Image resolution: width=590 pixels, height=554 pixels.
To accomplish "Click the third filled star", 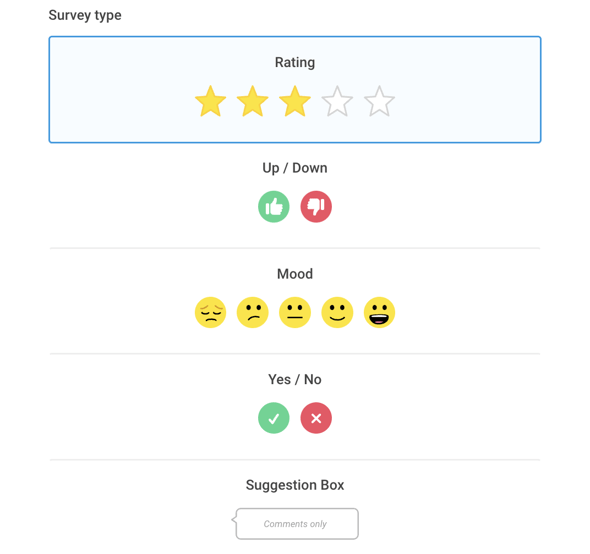I will 295,101.
